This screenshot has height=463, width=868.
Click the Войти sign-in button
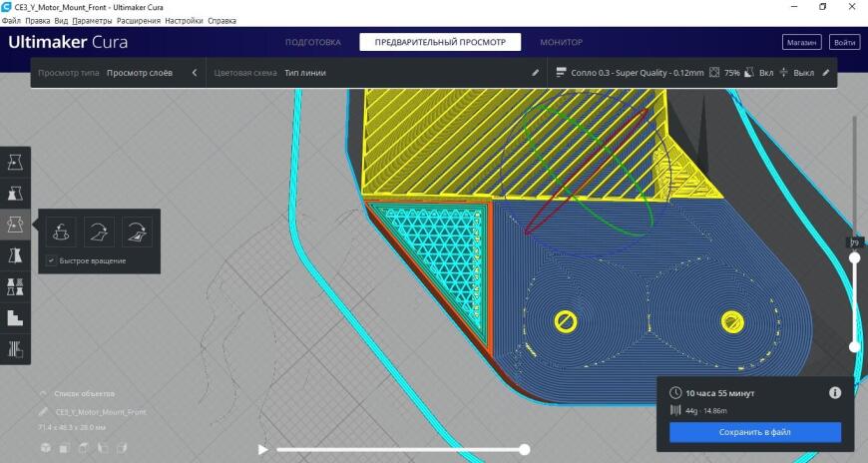(x=844, y=42)
